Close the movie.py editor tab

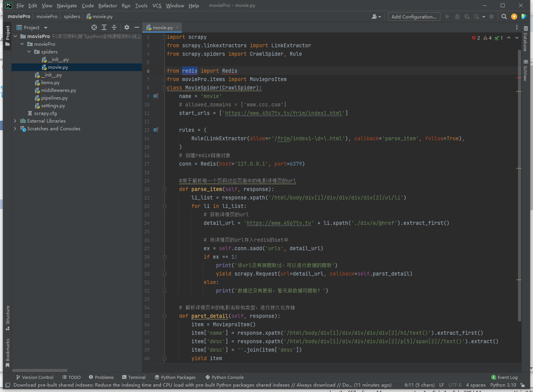(x=177, y=27)
